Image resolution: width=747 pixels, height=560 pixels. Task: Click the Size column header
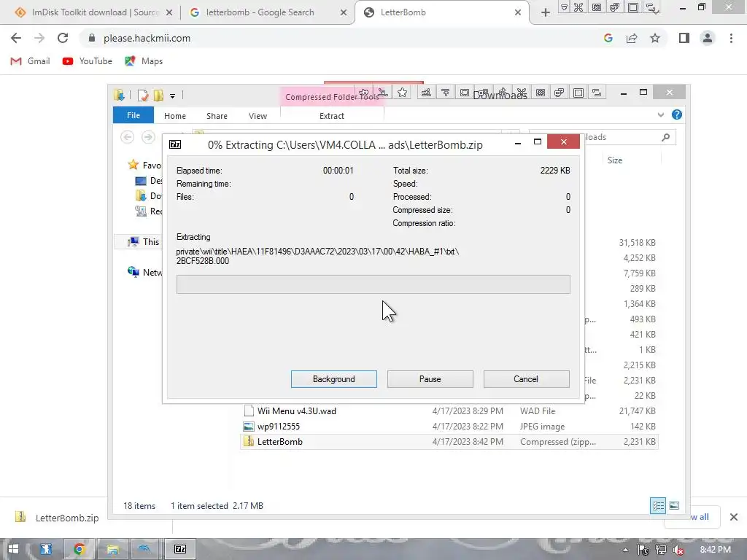pyautogui.click(x=614, y=160)
